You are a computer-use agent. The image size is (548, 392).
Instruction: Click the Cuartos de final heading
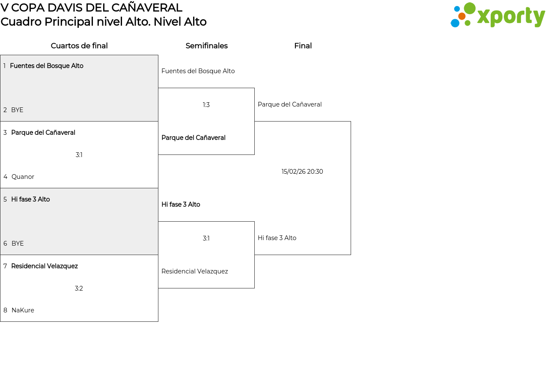pos(79,46)
